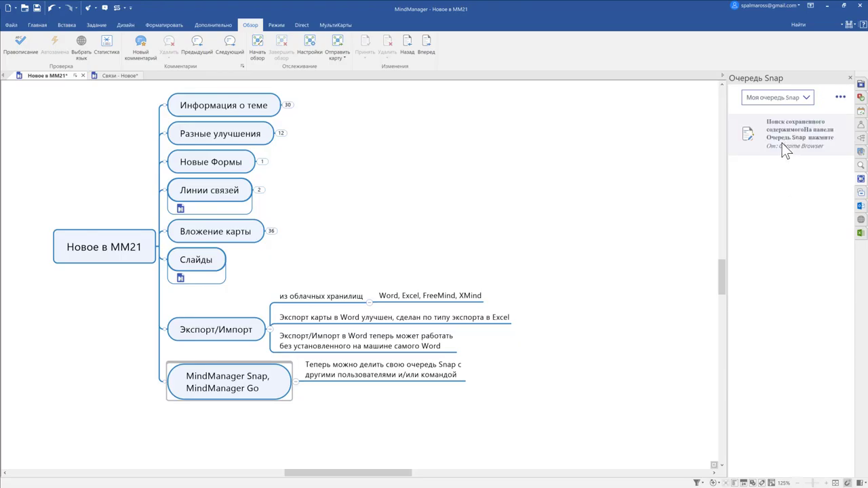Screen dimensions: 868x488
Task: Close the Очередь Snap panel
Action: click(850, 78)
